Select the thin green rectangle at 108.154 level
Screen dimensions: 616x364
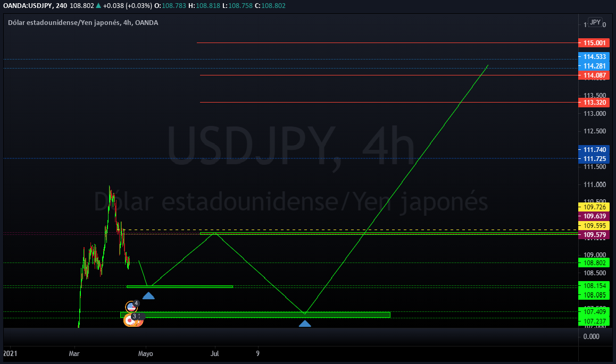[180, 287]
